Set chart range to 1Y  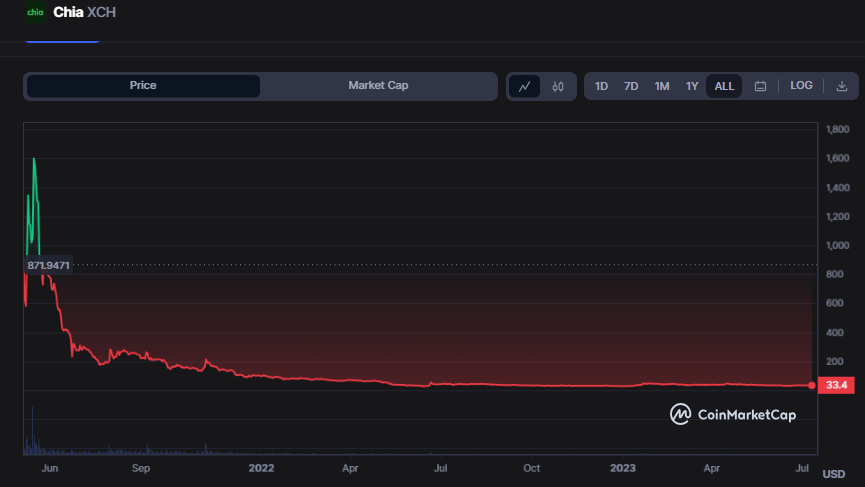click(692, 86)
